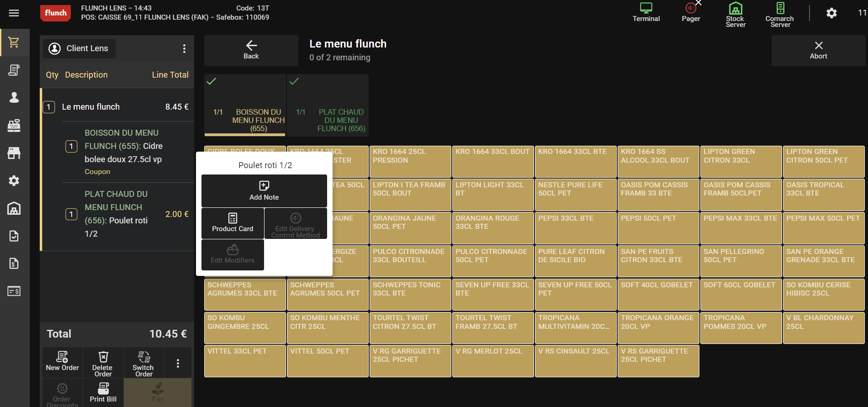Start a New Order

click(x=62, y=363)
